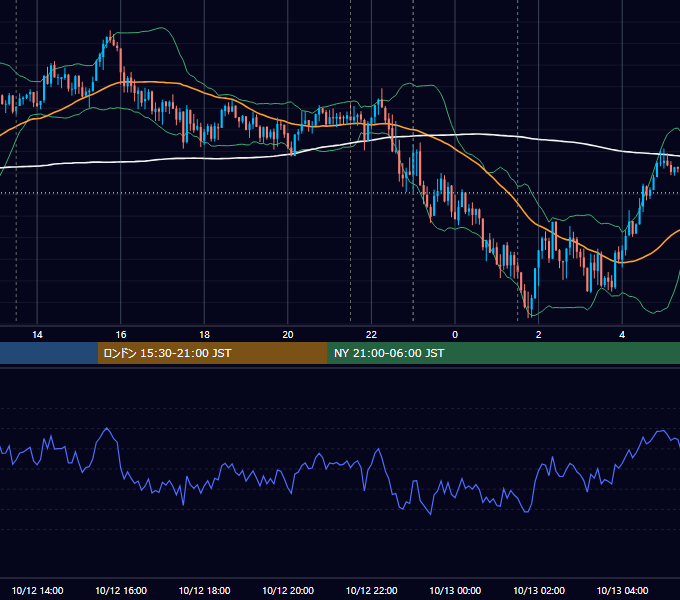This screenshot has height=600, width=680.
Task: Click hour label 22 on upper axis
Action: tap(371, 334)
